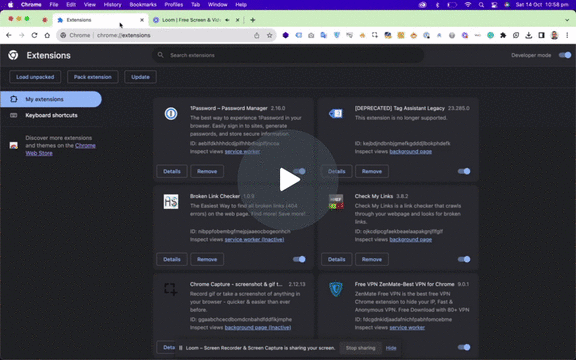The width and height of the screenshot is (576, 360).
Task: Remove the 1Password extension
Action: (207, 171)
